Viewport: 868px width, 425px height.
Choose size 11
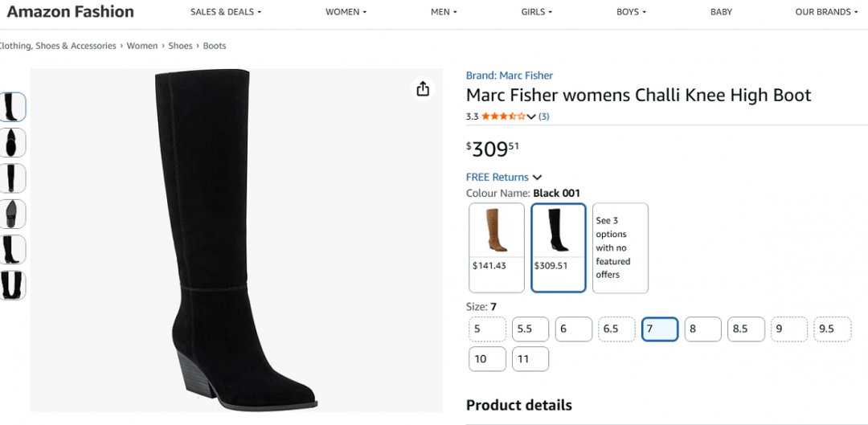click(530, 359)
